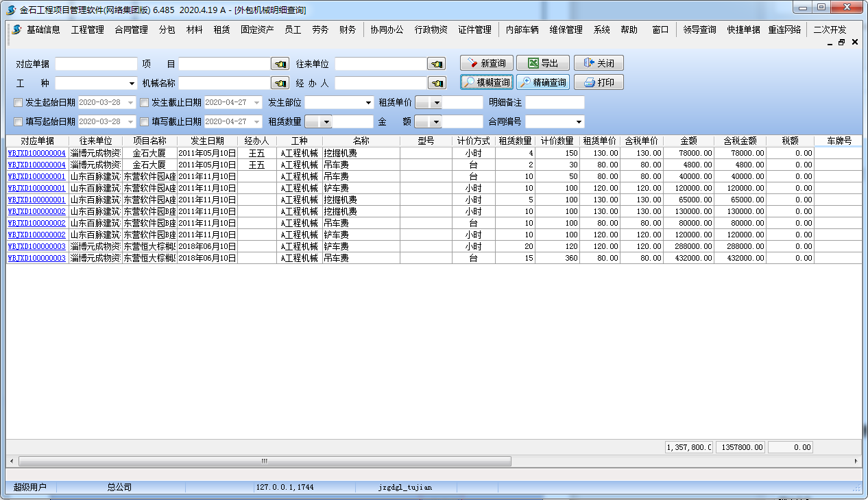Open the 发生部位 dropdown list

(367, 103)
